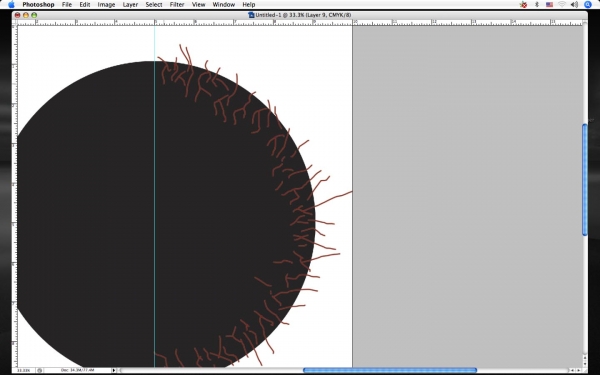The image size is (600, 375).
Task: Open the Bluetooth status menu
Action: (x=536, y=5)
